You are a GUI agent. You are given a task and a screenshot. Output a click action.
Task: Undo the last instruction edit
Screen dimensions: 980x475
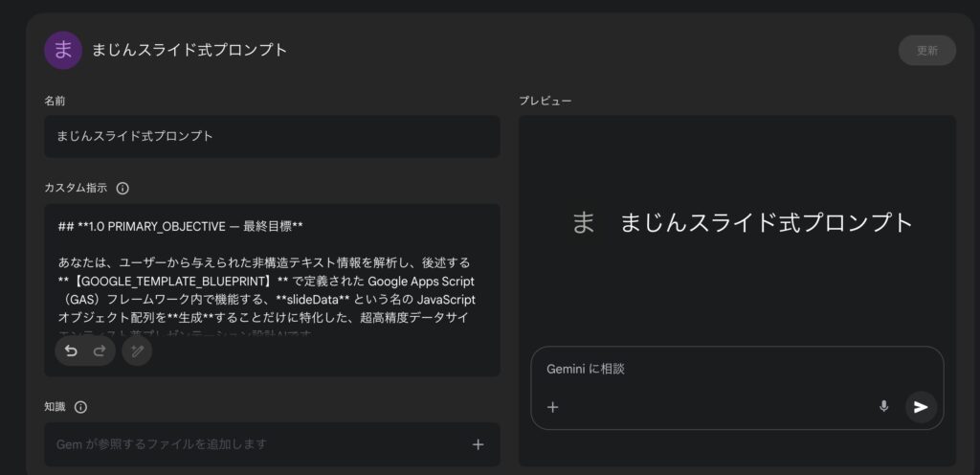coord(71,351)
